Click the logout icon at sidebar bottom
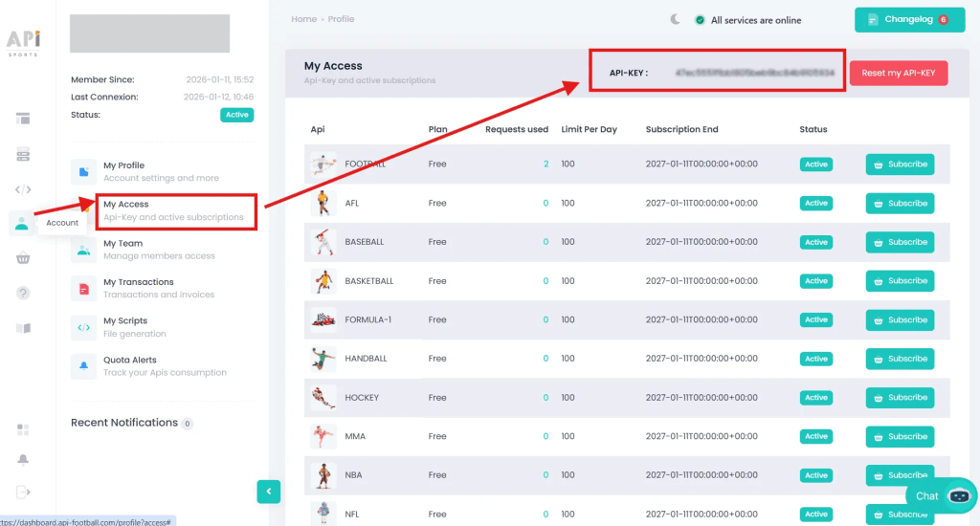 click(24, 492)
